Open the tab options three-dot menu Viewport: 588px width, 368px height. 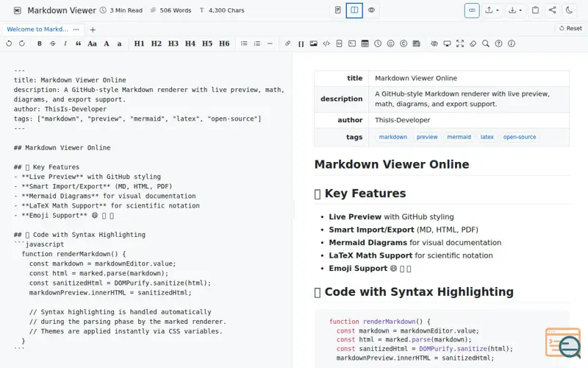tap(76, 29)
